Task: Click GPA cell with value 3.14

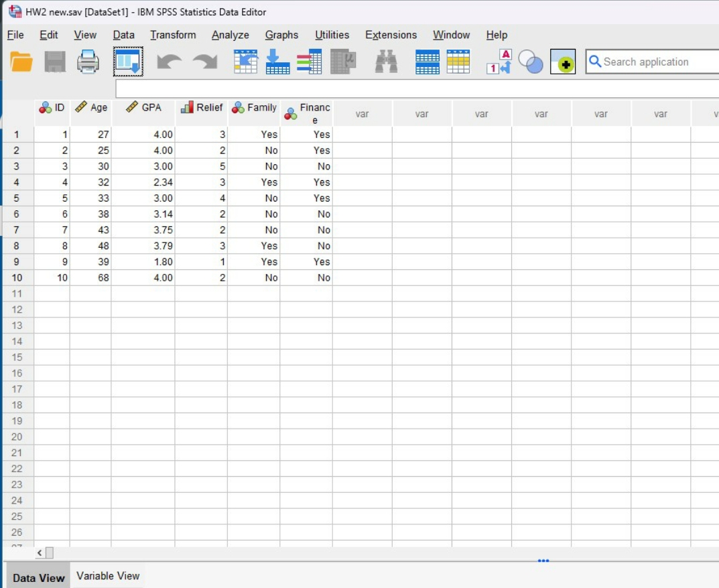Action: pyautogui.click(x=143, y=214)
